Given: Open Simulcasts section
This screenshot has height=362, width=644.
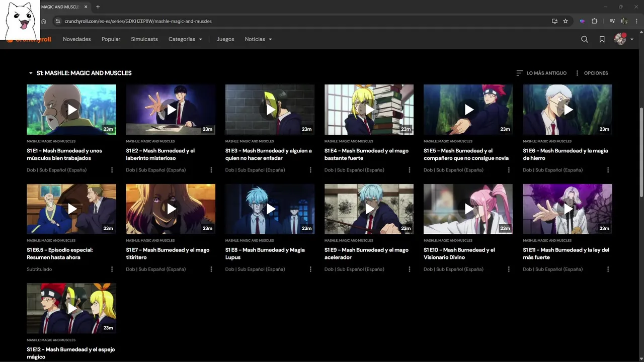Looking at the screenshot, I should pyautogui.click(x=144, y=39).
